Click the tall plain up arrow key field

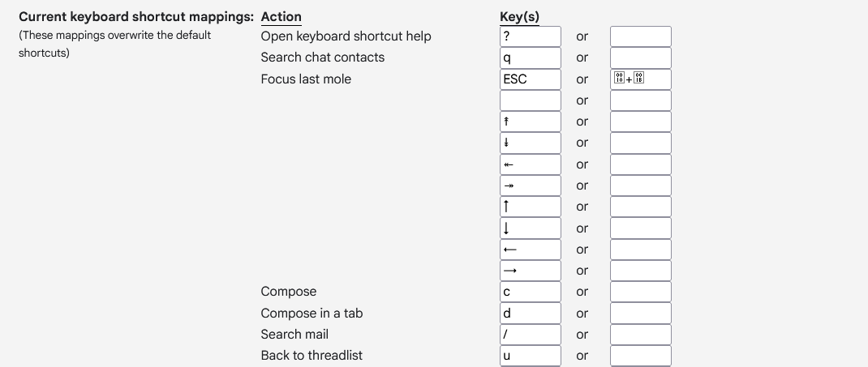pyautogui.click(x=531, y=207)
